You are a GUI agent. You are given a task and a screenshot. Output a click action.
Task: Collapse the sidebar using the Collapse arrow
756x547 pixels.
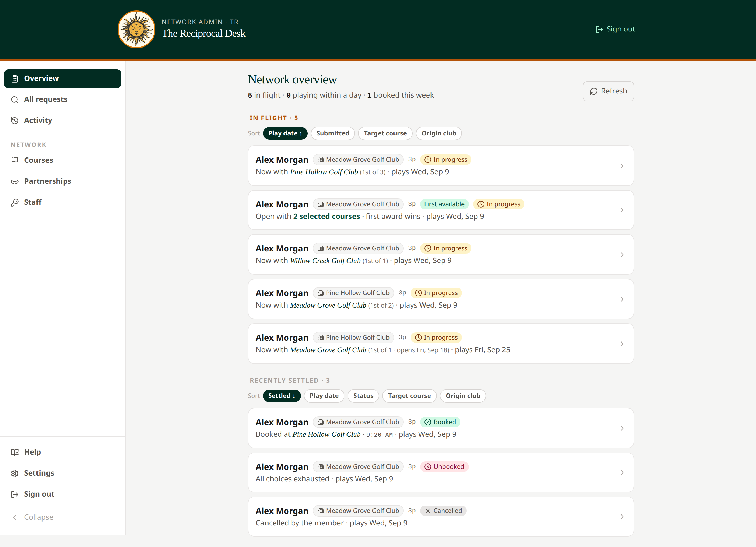[x=15, y=517]
